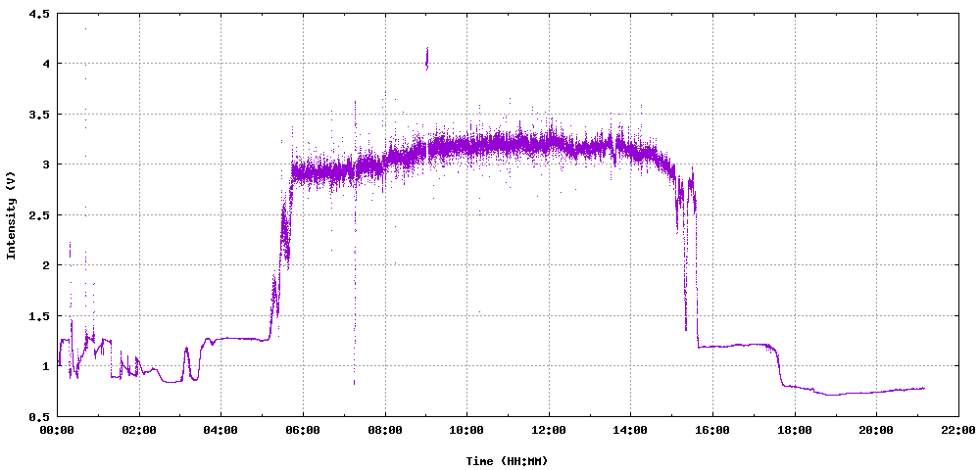The width and height of the screenshot is (980, 470).
Task: Click the 2 y-axis tick label
Action: 46,265
